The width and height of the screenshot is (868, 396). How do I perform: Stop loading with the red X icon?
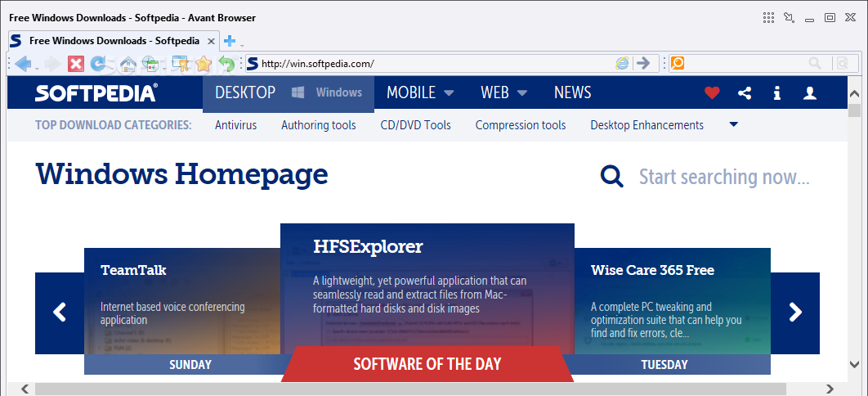(76, 64)
